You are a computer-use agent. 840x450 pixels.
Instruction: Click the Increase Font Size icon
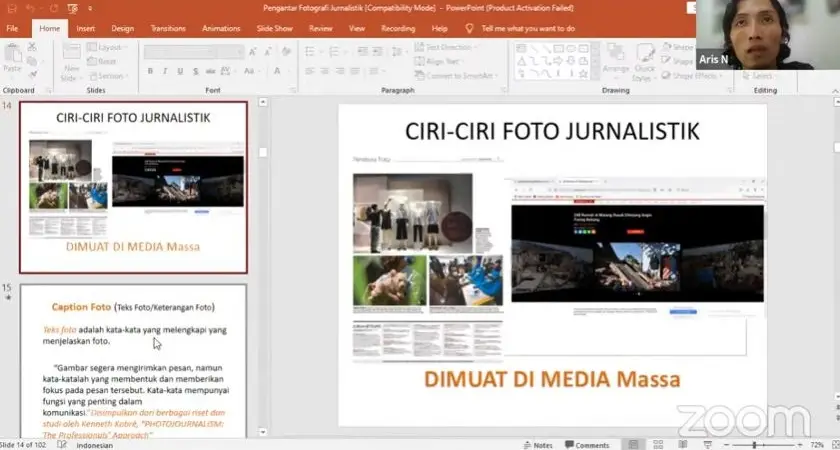252,52
